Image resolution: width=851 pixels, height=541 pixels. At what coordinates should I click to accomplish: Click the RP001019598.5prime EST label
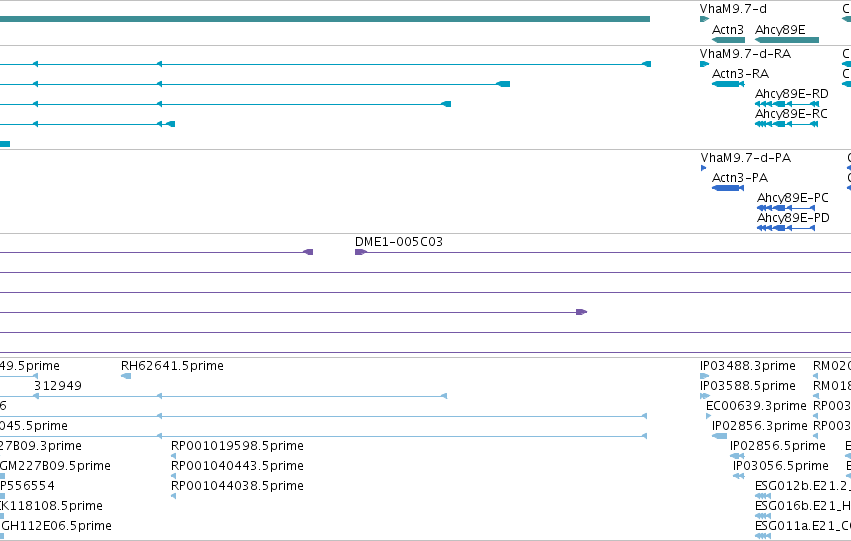click(x=237, y=446)
